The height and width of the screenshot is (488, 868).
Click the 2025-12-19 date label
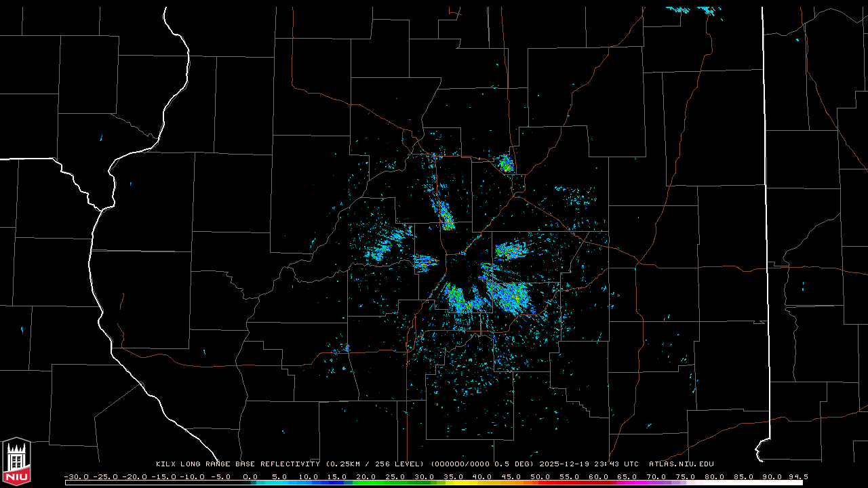tap(566, 464)
